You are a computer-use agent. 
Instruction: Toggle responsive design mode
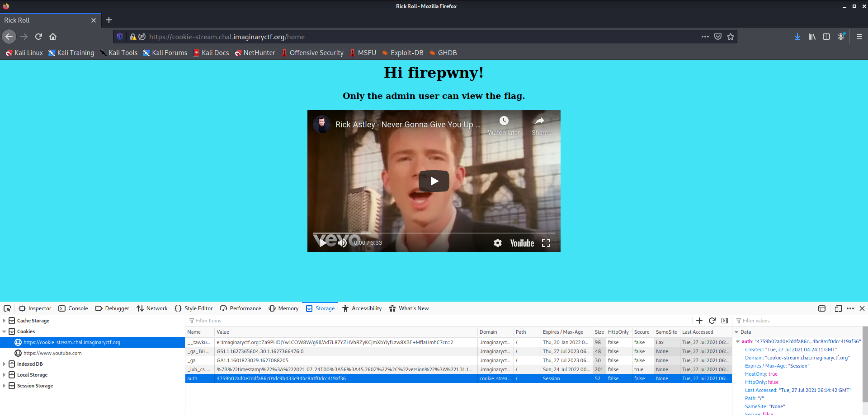[838, 308]
